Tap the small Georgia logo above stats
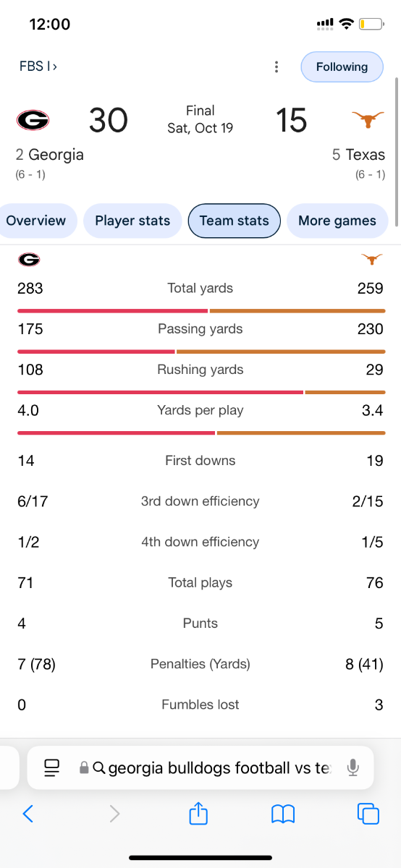 [x=28, y=259]
